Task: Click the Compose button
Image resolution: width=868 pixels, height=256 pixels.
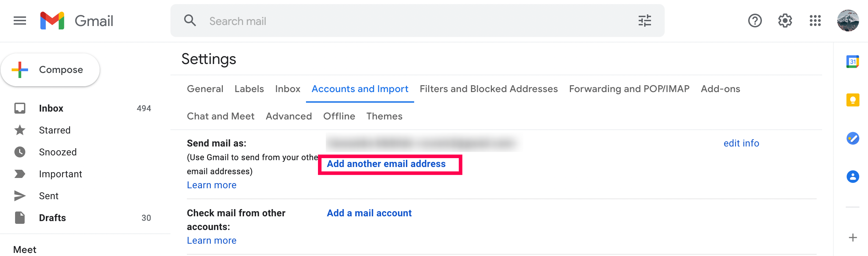Action: point(51,70)
